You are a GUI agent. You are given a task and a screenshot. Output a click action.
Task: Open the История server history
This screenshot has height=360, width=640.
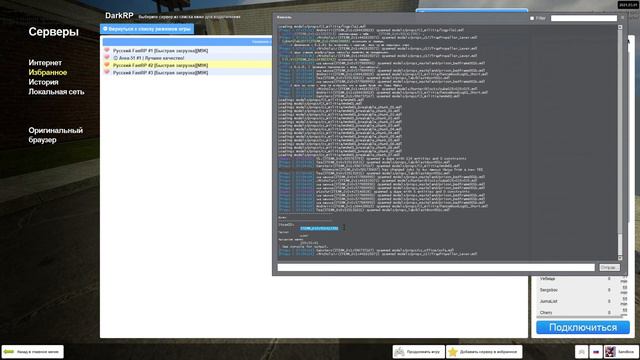43,82
